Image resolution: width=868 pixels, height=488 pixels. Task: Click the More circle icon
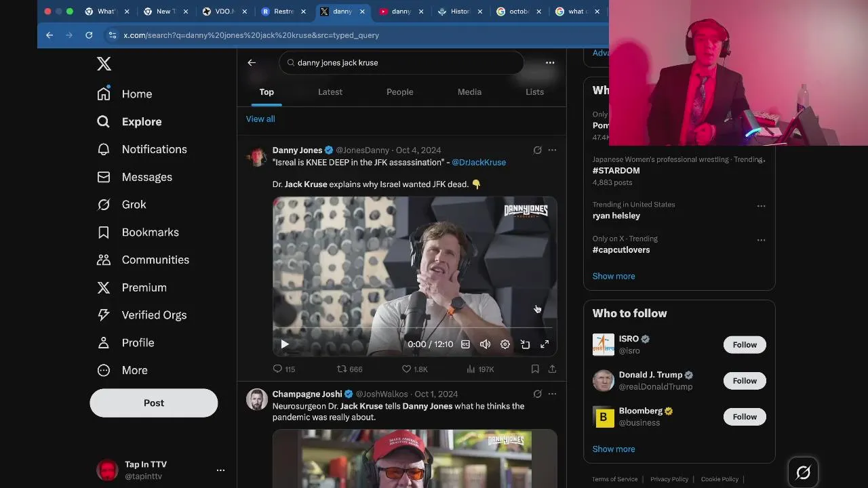(x=104, y=370)
